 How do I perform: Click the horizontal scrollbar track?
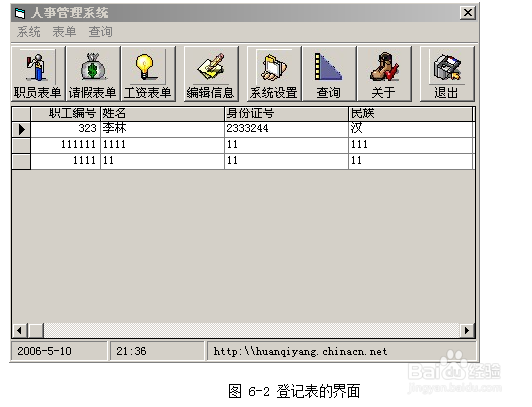pyautogui.click(x=252, y=330)
